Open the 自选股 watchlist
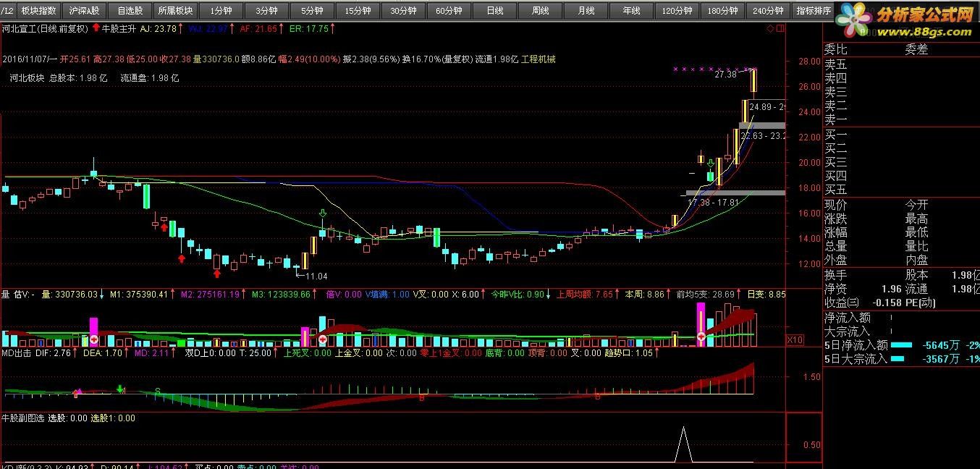 coord(130,11)
